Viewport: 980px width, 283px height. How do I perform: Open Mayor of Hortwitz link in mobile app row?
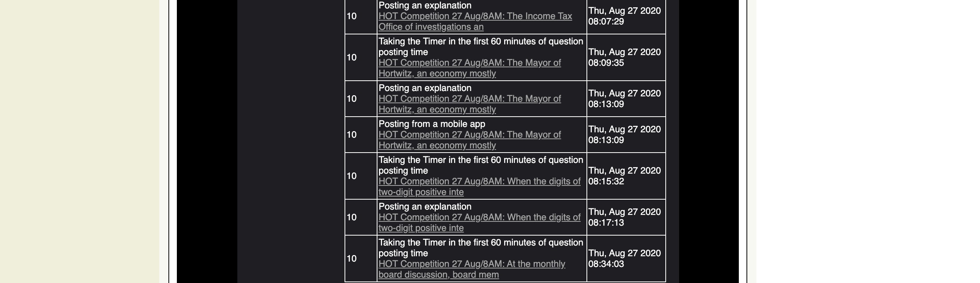pyautogui.click(x=470, y=140)
